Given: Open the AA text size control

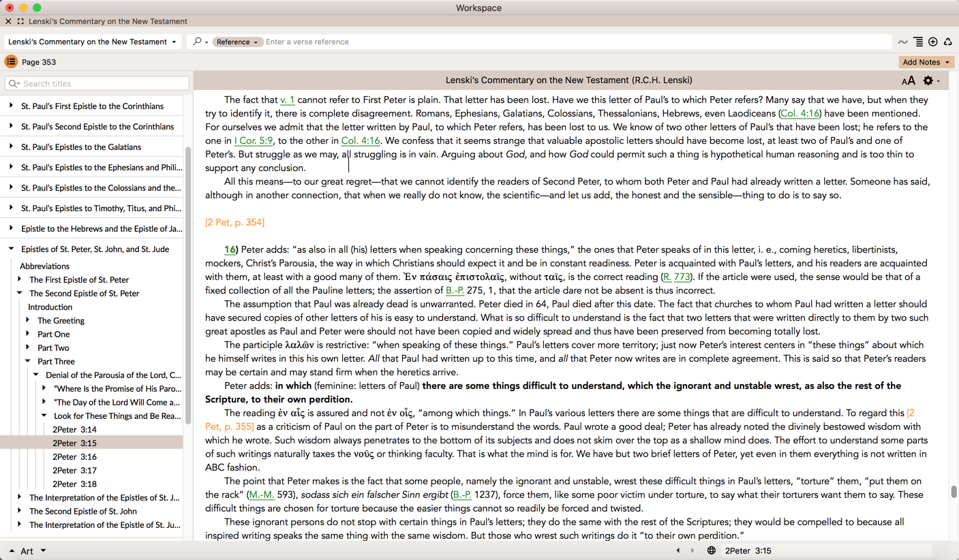Looking at the screenshot, I should click(x=908, y=80).
